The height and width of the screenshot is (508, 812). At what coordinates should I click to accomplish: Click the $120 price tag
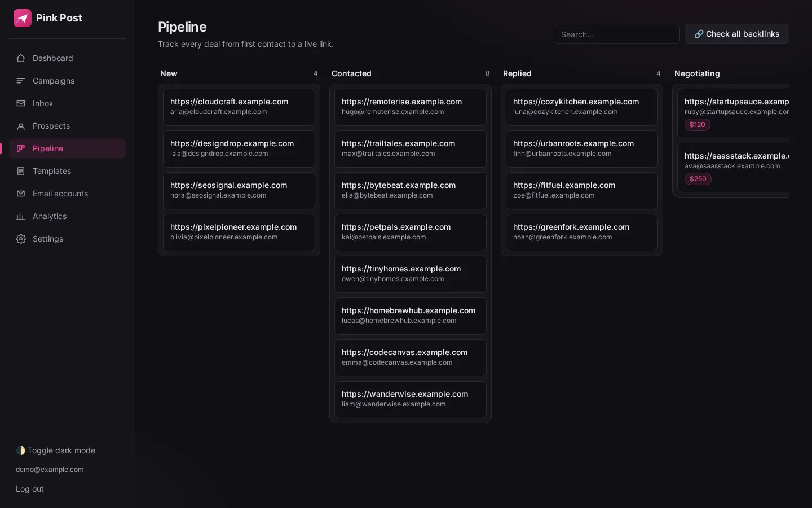(698, 125)
